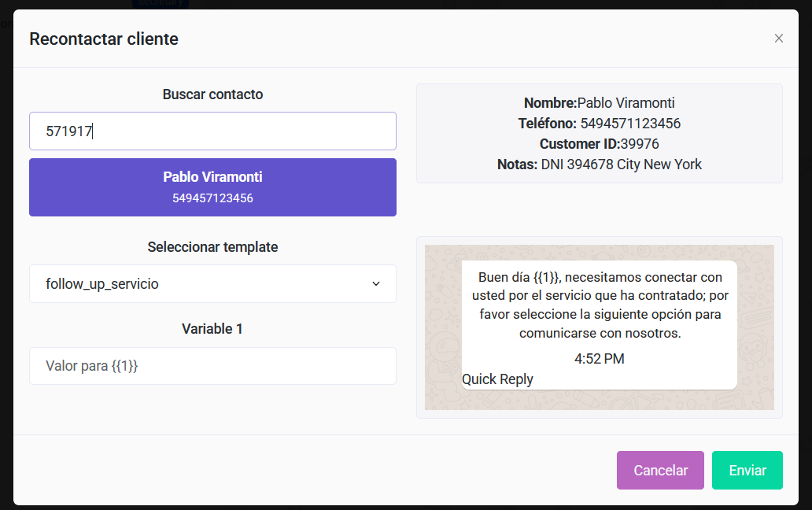Select the Pablo Viramonti contact result
Viewport: 812px width, 510px height.
[x=213, y=187]
